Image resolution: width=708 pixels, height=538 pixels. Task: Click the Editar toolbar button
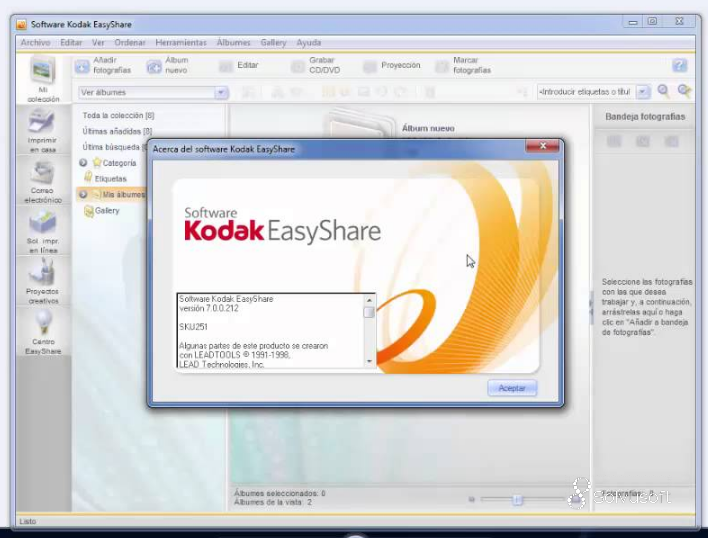[239, 65]
